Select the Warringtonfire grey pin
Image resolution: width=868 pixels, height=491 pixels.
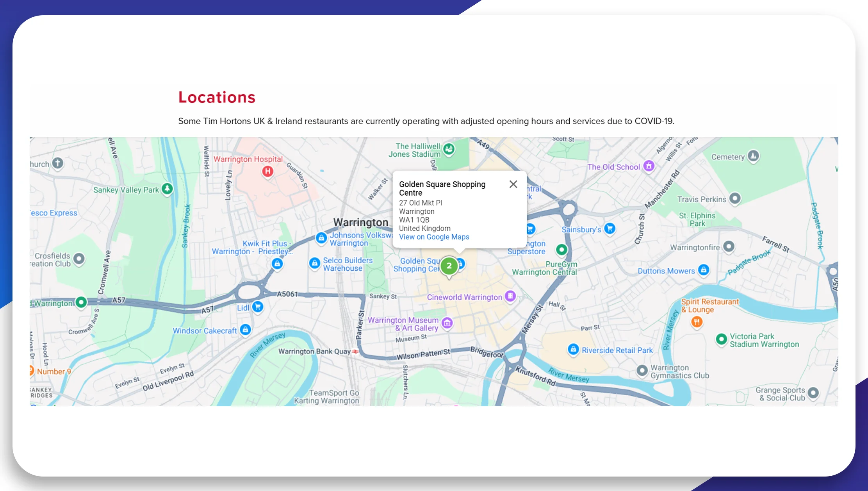click(x=728, y=246)
